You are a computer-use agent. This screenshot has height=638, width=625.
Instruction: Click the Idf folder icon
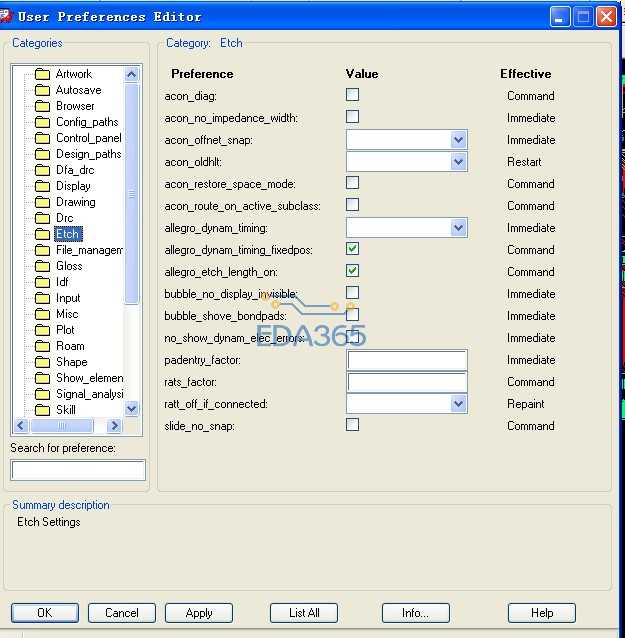(42, 282)
